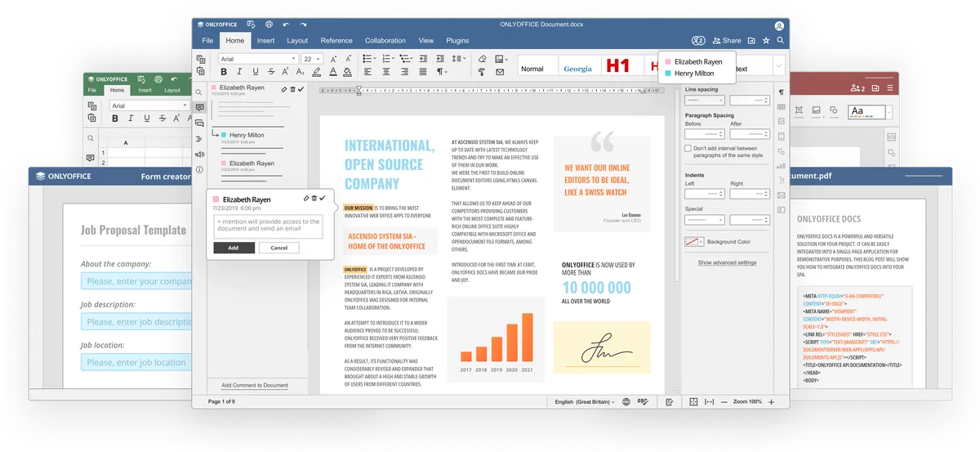Click the highlight color pen icon
The width and height of the screenshot is (980, 452).
(x=317, y=72)
